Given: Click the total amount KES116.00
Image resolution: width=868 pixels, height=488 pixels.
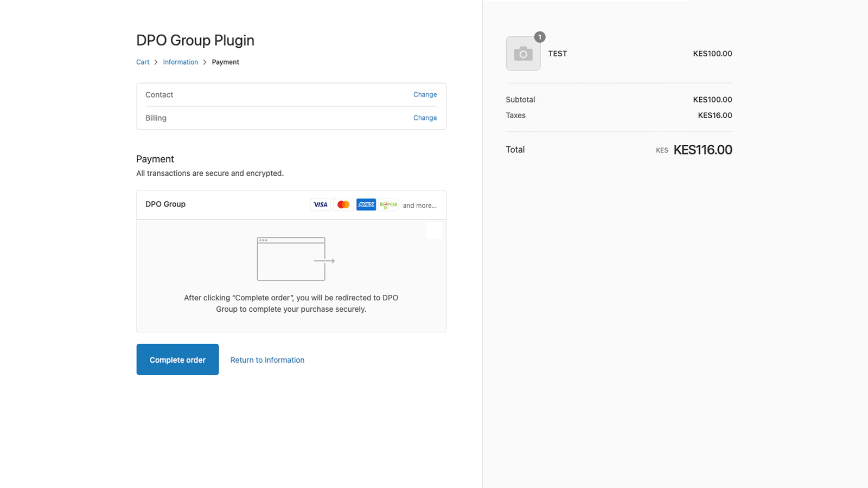Looking at the screenshot, I should (703, 150).
